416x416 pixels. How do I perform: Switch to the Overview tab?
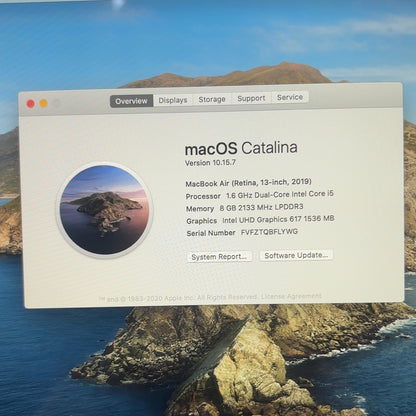[131, 101]
